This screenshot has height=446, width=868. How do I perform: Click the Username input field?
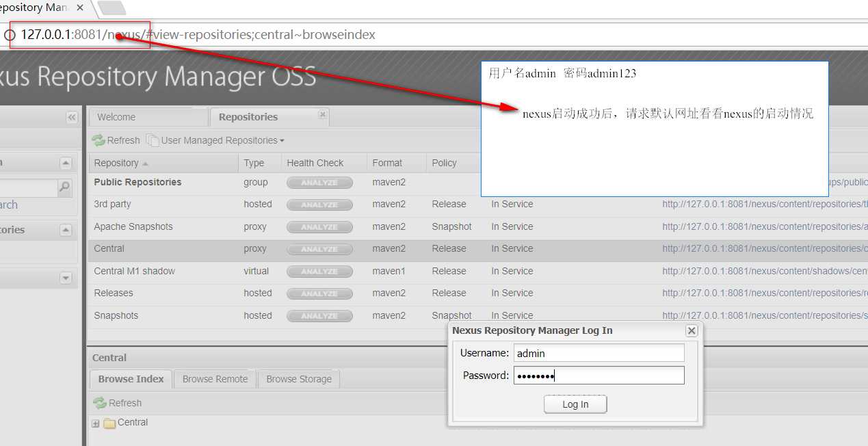[599, 353]
